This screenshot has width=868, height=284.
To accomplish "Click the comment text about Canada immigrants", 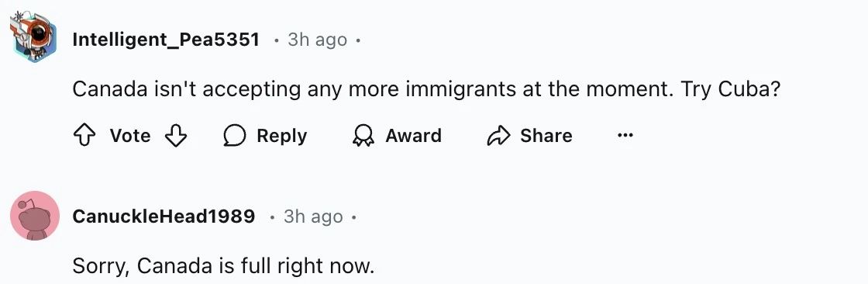I will [426, 89].
